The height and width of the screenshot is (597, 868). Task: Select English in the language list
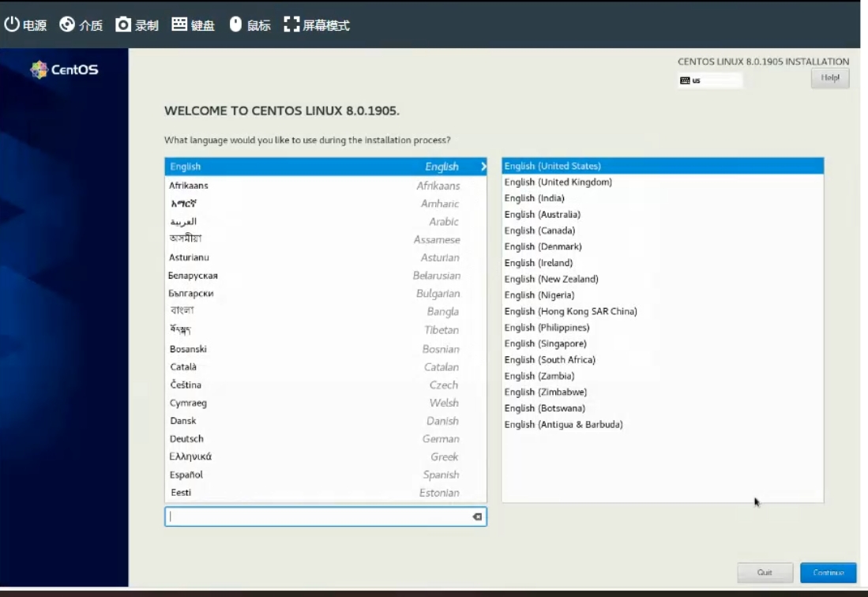tap(325, 167)
